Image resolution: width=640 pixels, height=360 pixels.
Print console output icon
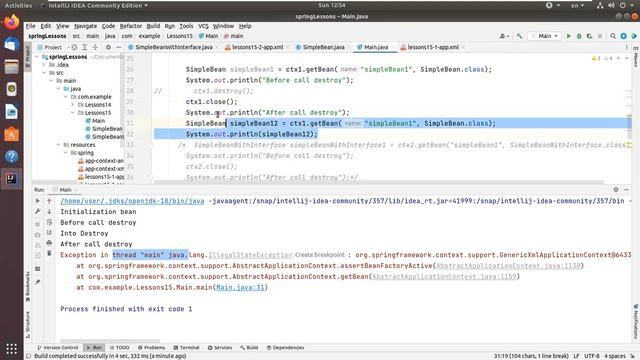point(49,243)
